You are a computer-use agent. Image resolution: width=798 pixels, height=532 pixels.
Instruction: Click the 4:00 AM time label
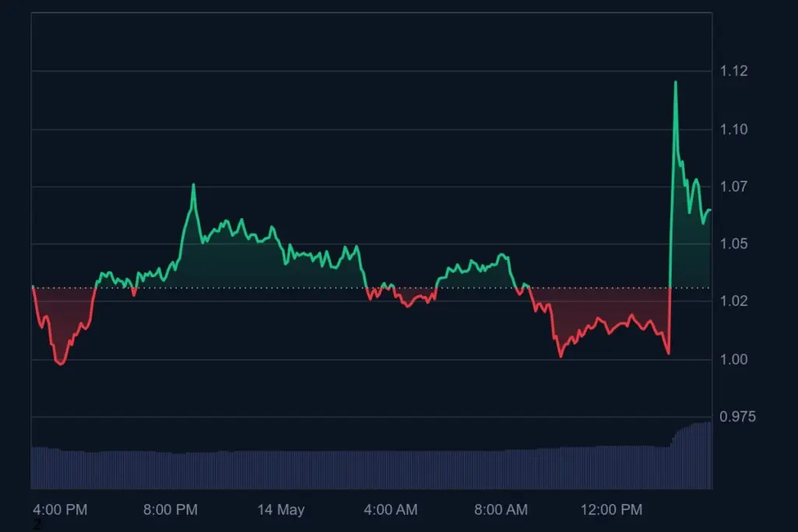[391, 510]
